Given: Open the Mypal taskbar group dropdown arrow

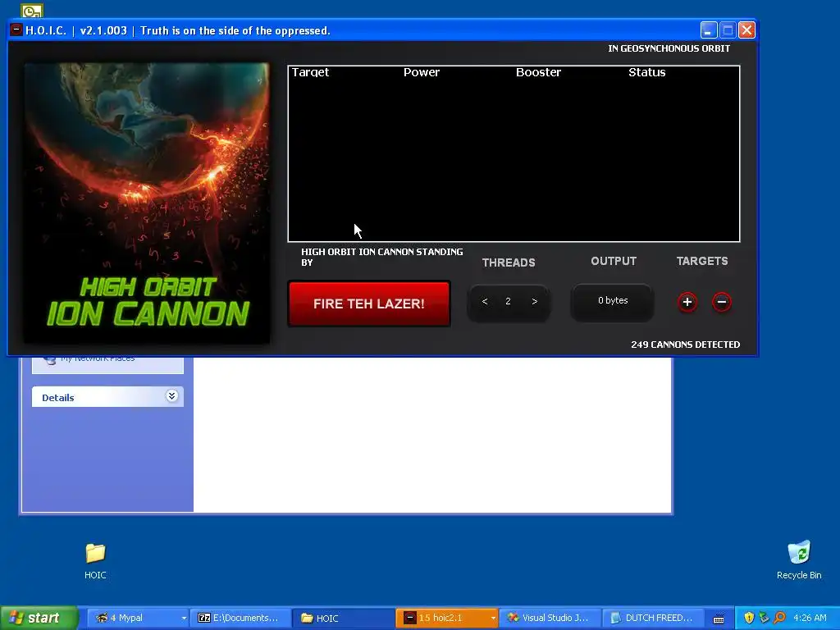Looking at the screenshot, I should (183, 618).
